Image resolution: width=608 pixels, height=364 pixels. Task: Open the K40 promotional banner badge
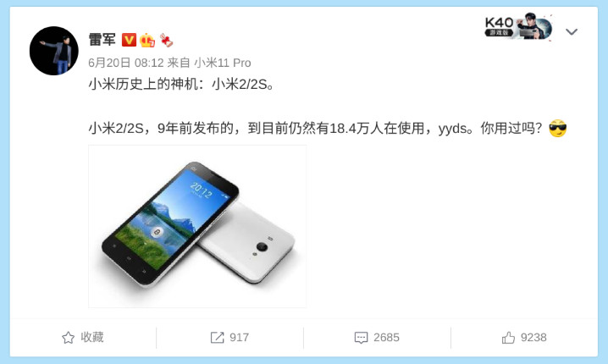[518, 26]
